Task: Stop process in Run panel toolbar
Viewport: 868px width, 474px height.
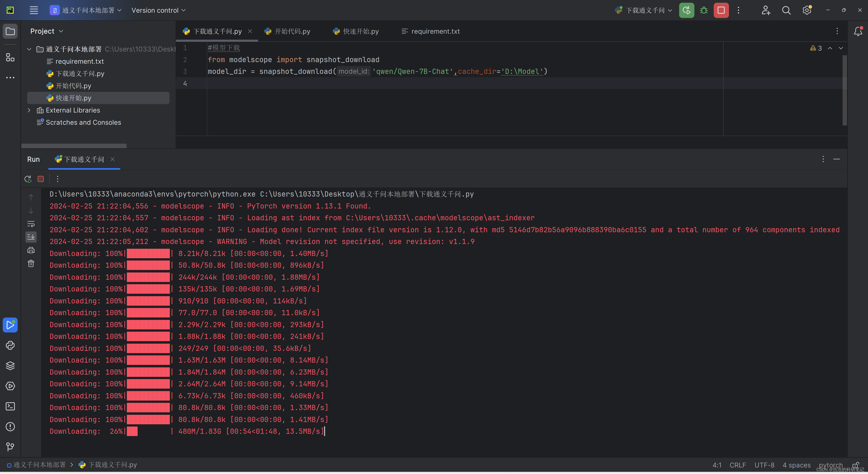Action: (x=41, y=179)
